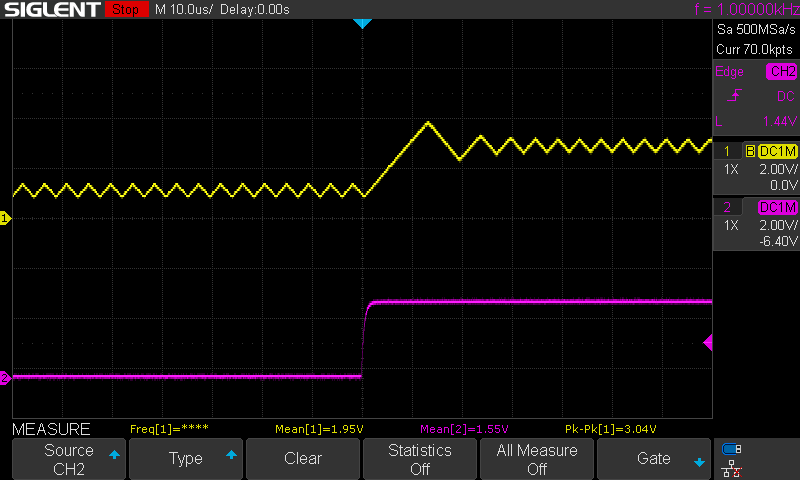The height and width of the screenshot is (480, 800).
Task: Click the L trigger level label
Action: (719, 121)
